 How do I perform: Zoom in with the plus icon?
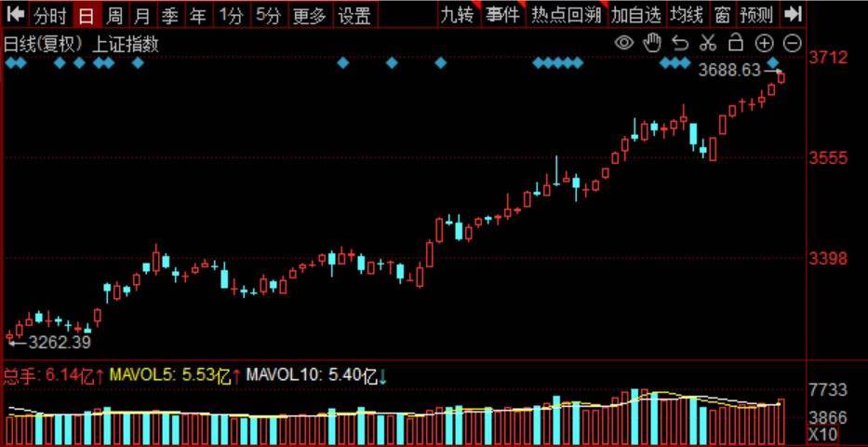point(764,43)
